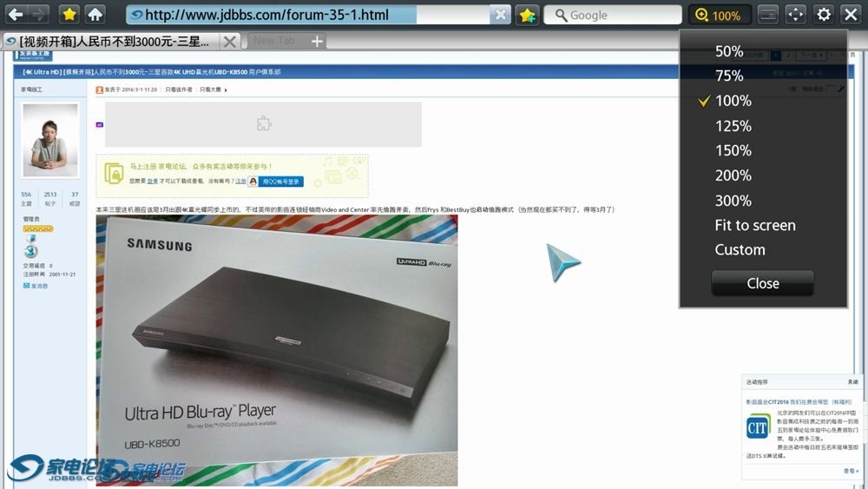Open bookmarks with the star toolbar icon

pos(69,15)
